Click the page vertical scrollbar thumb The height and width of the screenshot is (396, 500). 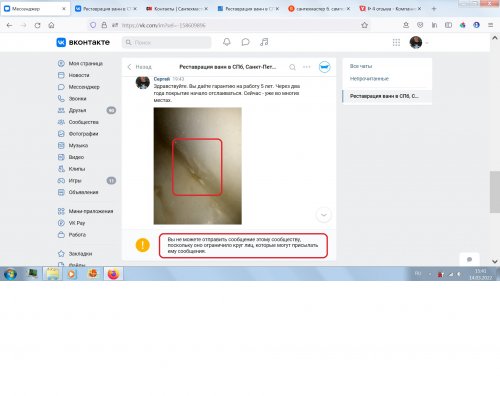coord(495,192)
